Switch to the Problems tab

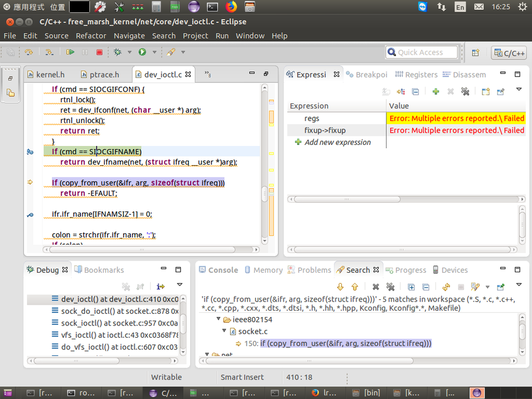(x=309, y=270)
